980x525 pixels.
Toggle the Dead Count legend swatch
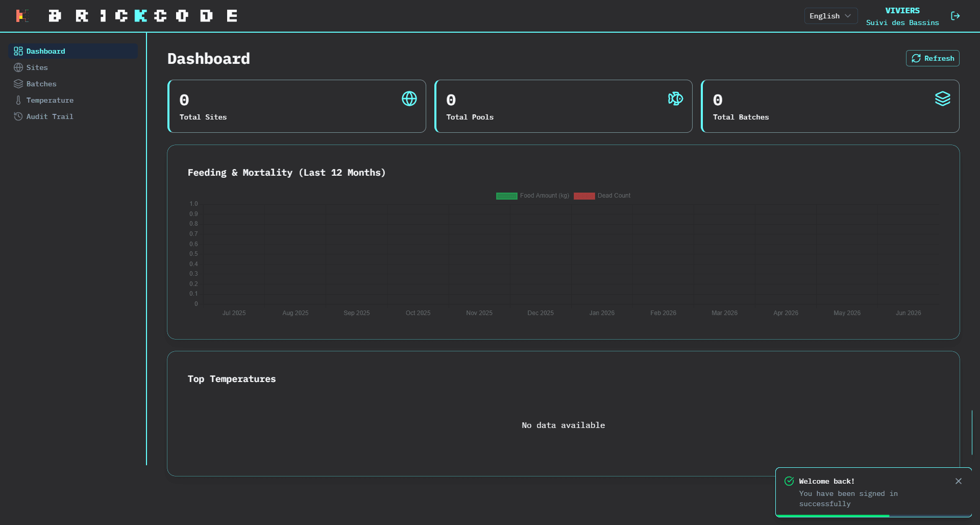(584, 196)
